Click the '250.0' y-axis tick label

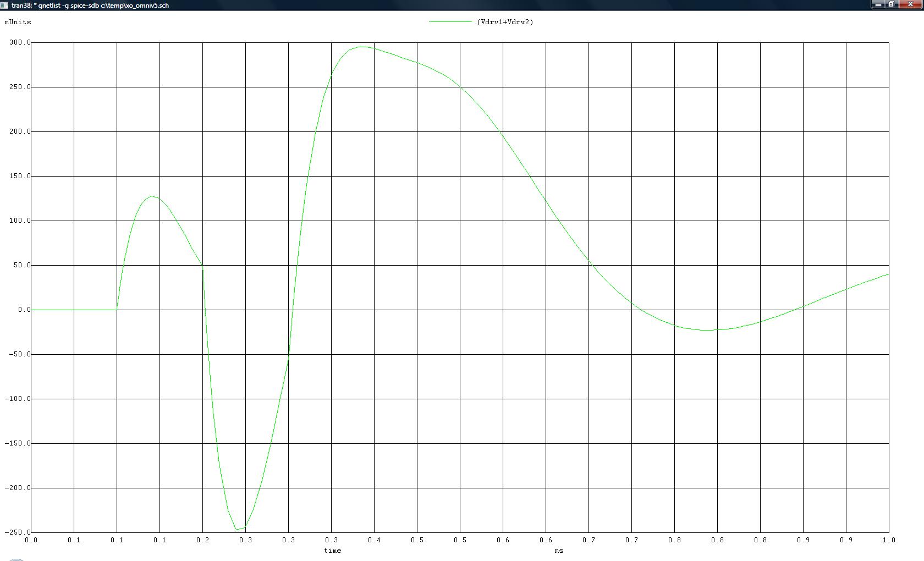tap(19, 87)
